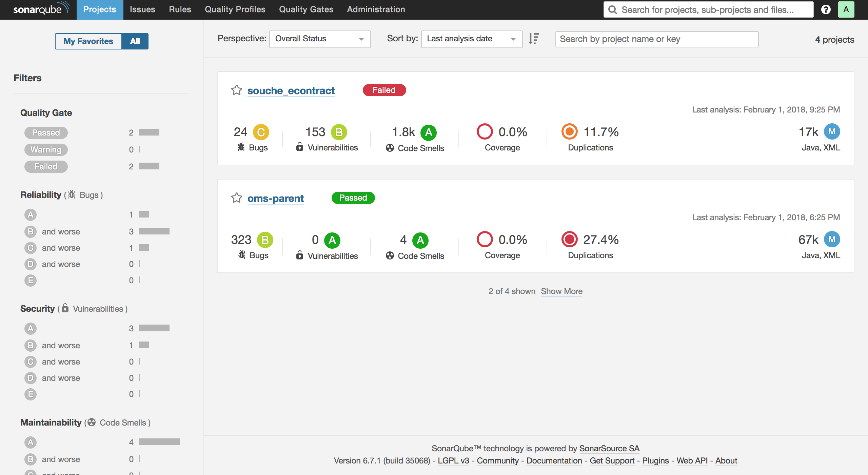Screen dimensions: 868x475
Task: Click the B bugs rating of oms-parent
Action: pos(265,240)
